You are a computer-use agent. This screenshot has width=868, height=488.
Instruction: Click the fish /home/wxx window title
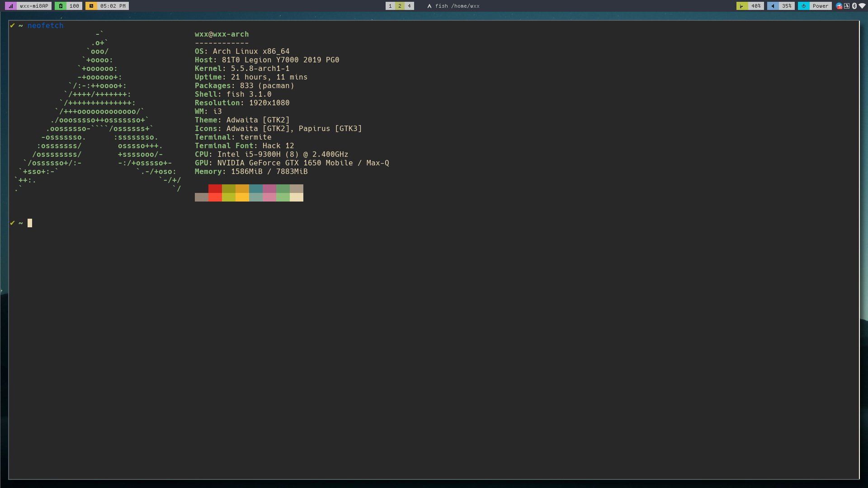[x=457, y=6]
